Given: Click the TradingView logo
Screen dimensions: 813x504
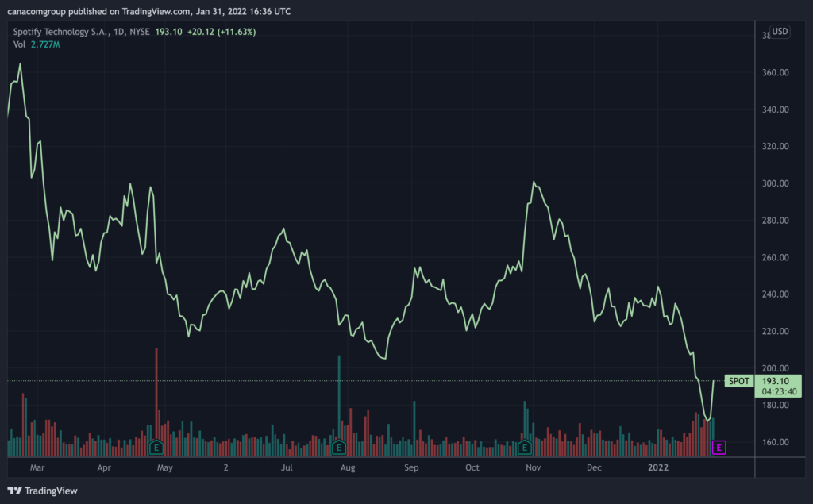Looking at the screenshot, I should [x=43, y=491].
